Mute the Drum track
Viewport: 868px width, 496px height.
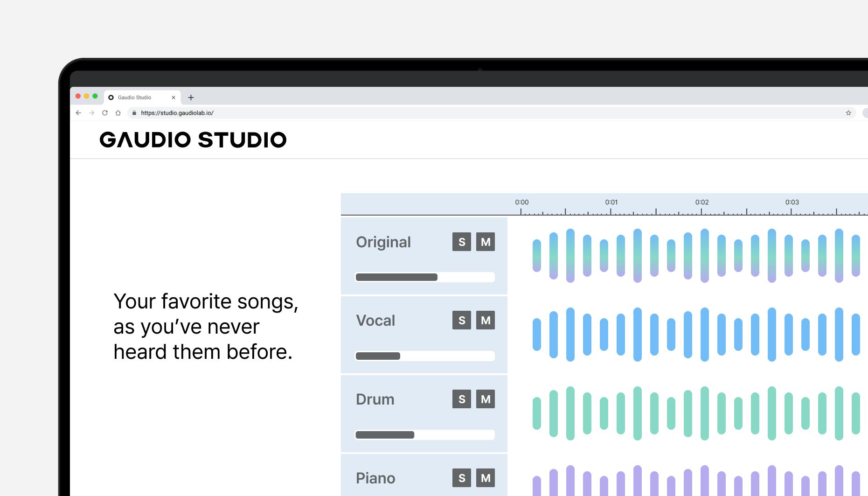click(x=486, y=399)
